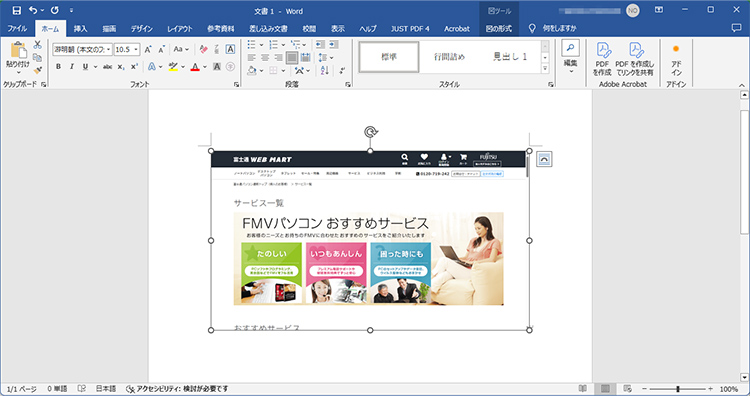This screenshot has width=750, height=396.
Task: Switch to the 挿入 tab
Action: pos(80,29)
